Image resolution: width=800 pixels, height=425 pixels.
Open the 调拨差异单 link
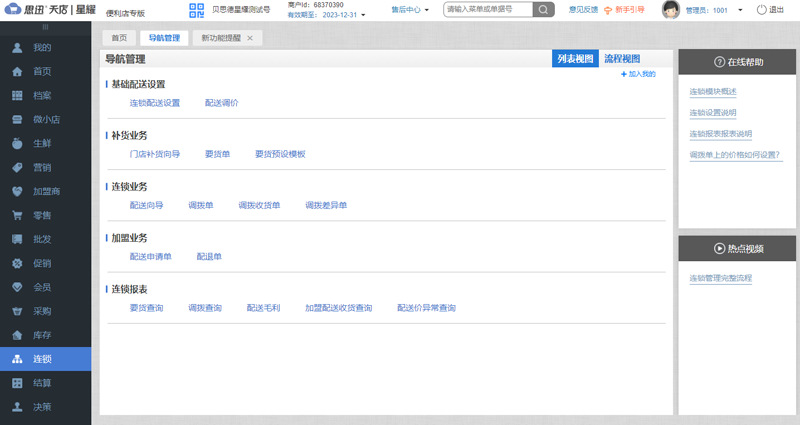[326, 205]
